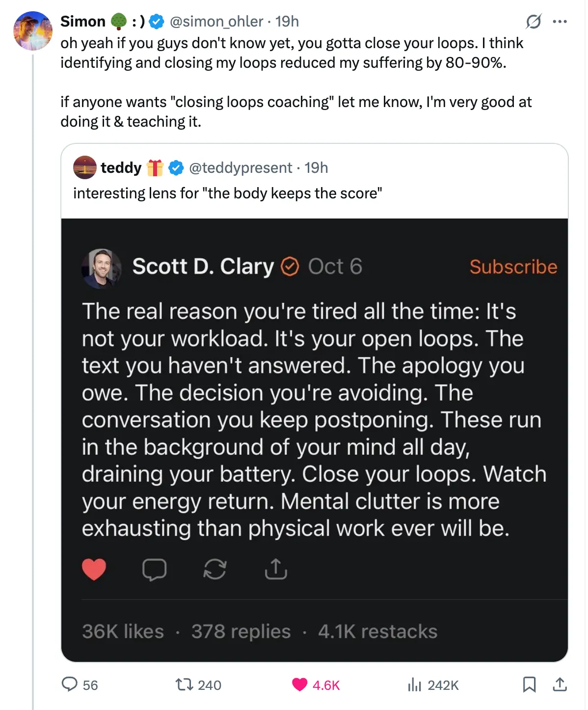
Task: Open the three-dot more options menu
Action: [560, 22]
